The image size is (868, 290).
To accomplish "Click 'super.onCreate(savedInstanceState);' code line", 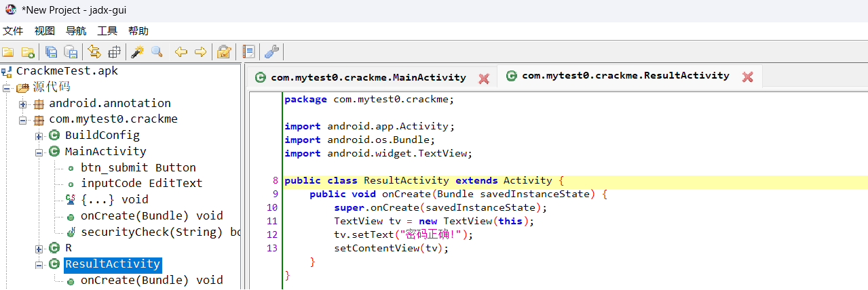I will [x=440, y=207].
